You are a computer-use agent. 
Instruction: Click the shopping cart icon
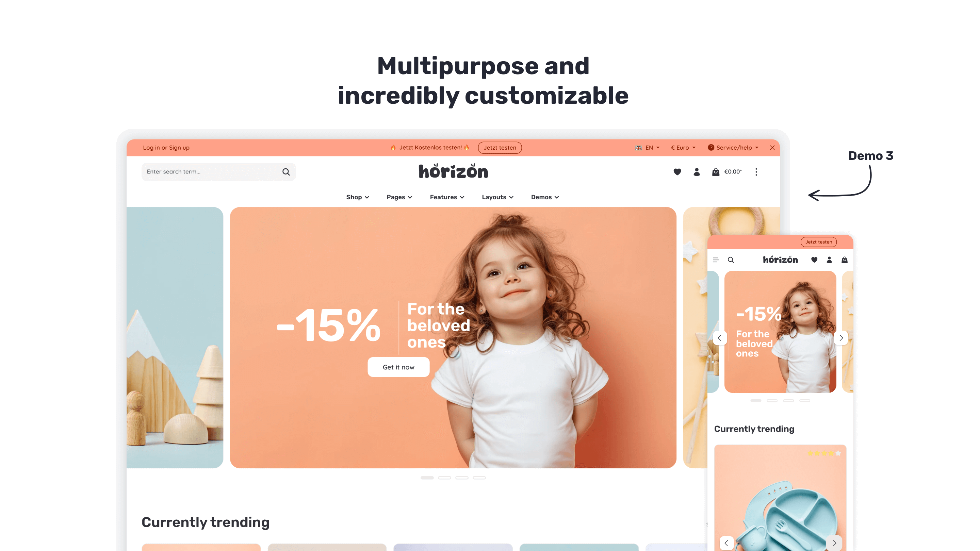coord(716,171)
